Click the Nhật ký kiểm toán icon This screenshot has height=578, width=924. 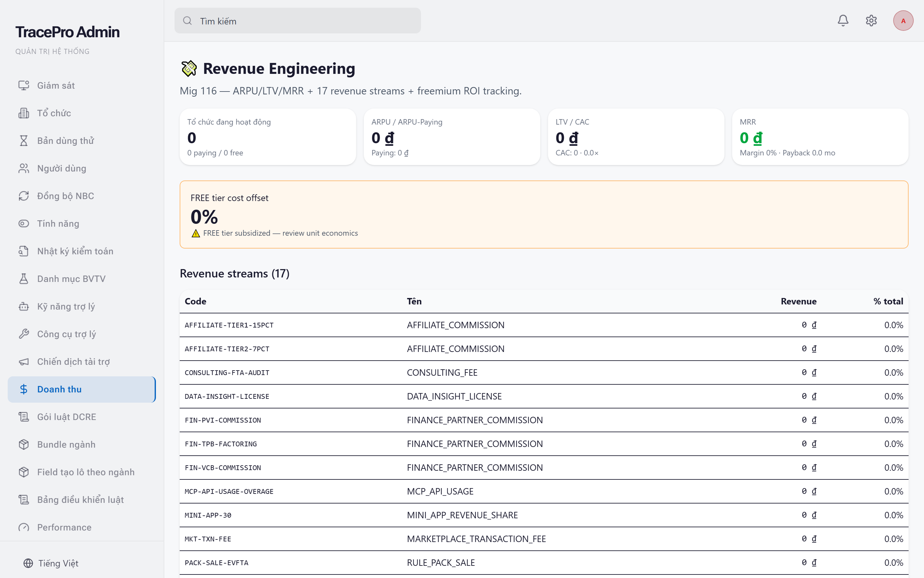coord(24,251)
